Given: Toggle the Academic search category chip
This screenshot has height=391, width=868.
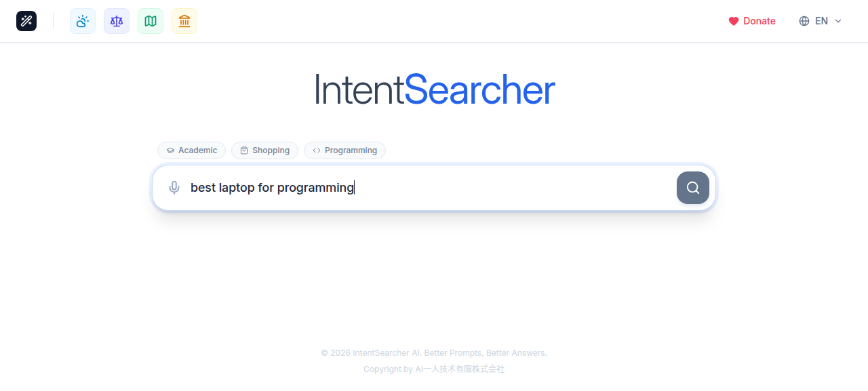Looking at the screenshot, I should (x=191, y=150).
